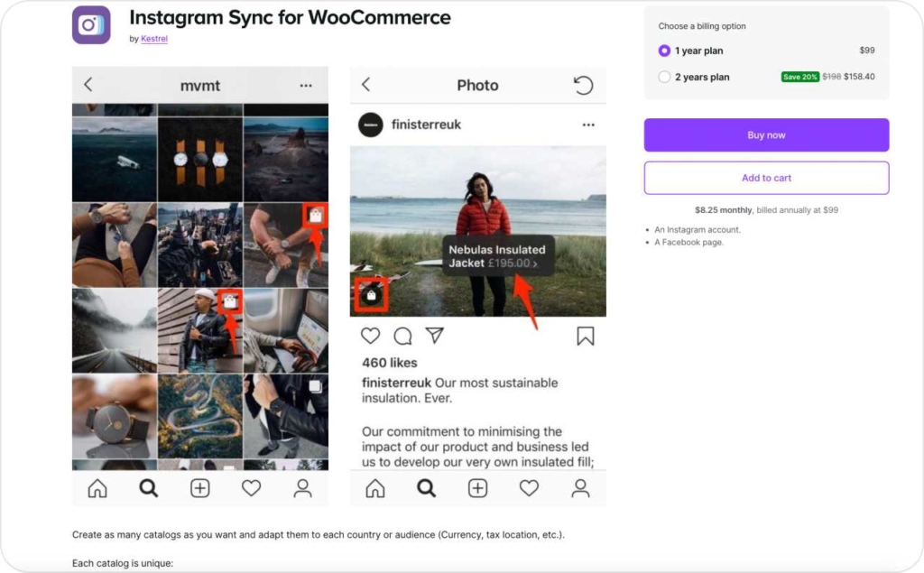Click the finisterreuk caption username

click(x=396, y=383)
